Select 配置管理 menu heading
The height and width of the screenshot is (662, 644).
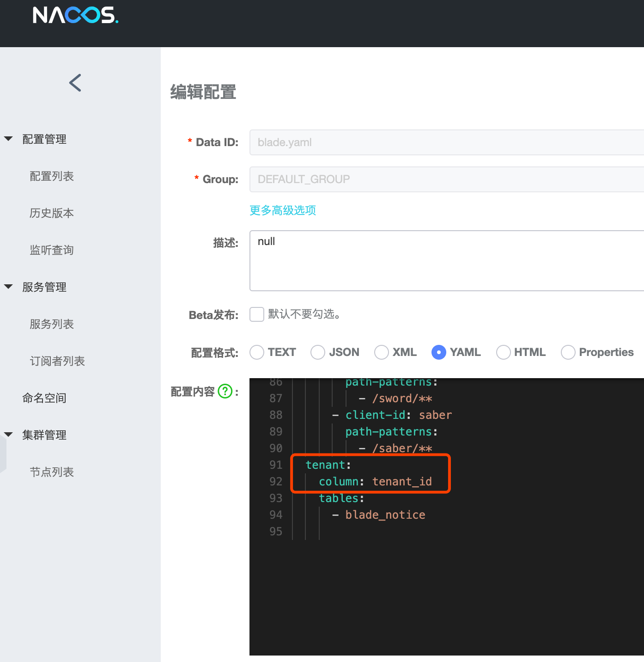44,139
